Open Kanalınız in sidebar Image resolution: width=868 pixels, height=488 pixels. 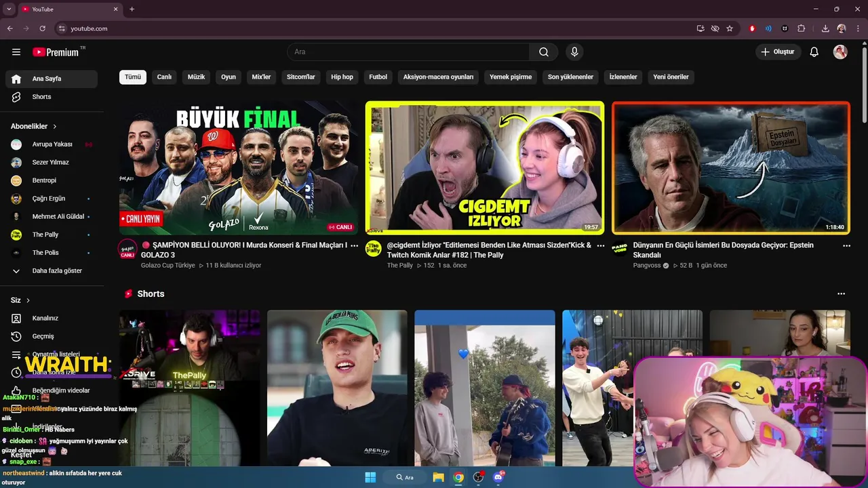tap(52, 319)
